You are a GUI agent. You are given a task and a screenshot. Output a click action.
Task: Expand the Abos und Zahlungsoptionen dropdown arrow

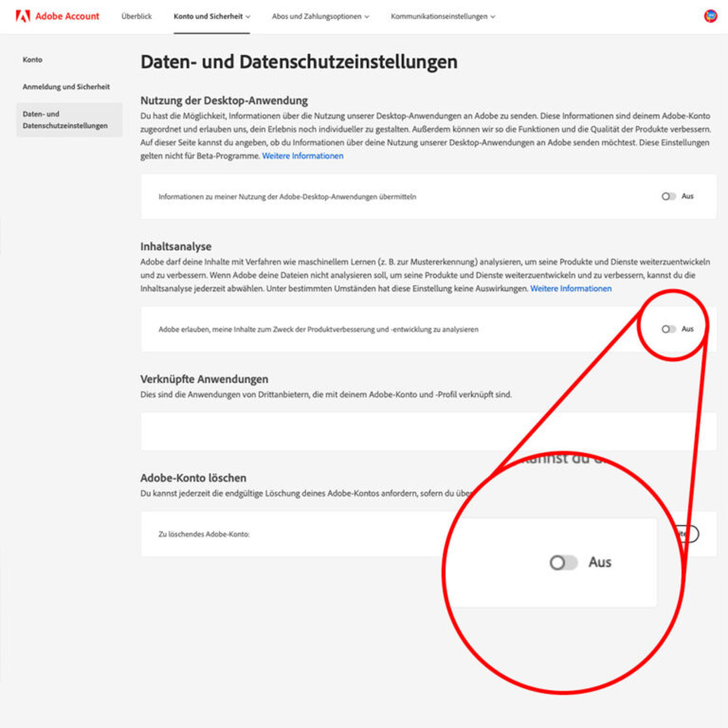367,17
